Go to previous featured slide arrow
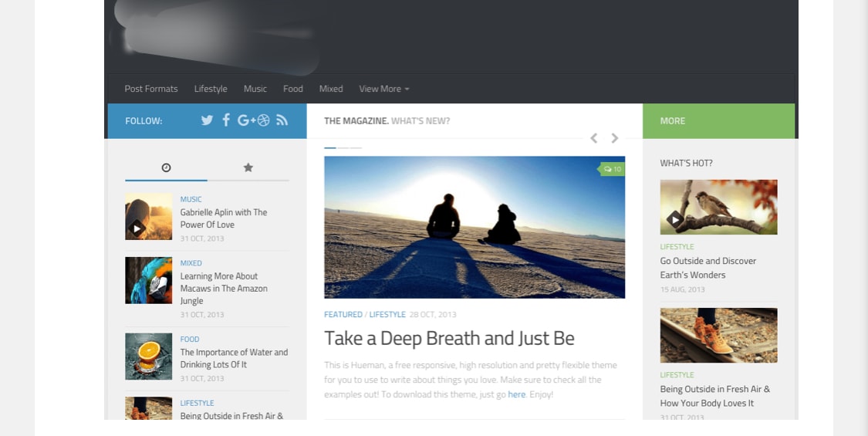Image resolution: width=868 pixels, height=436 pixels. tap(593, 138)
